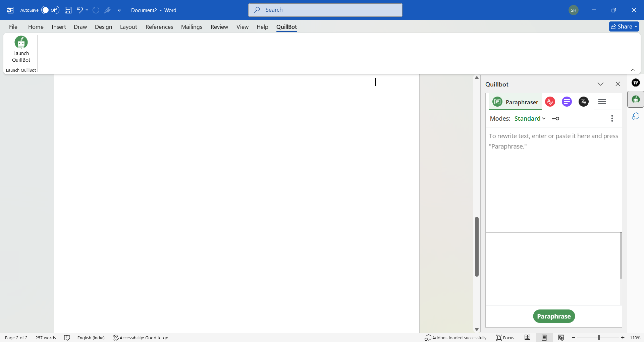Click the user account SH avatar
Image resolution: width=644 pixels, height=342 pixels.
coord(574,10)
